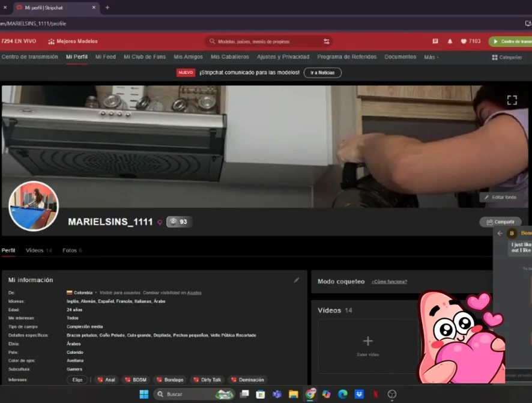
Task: Open Netflix from the Windows taskbar
Action: (x=375, y=395)
